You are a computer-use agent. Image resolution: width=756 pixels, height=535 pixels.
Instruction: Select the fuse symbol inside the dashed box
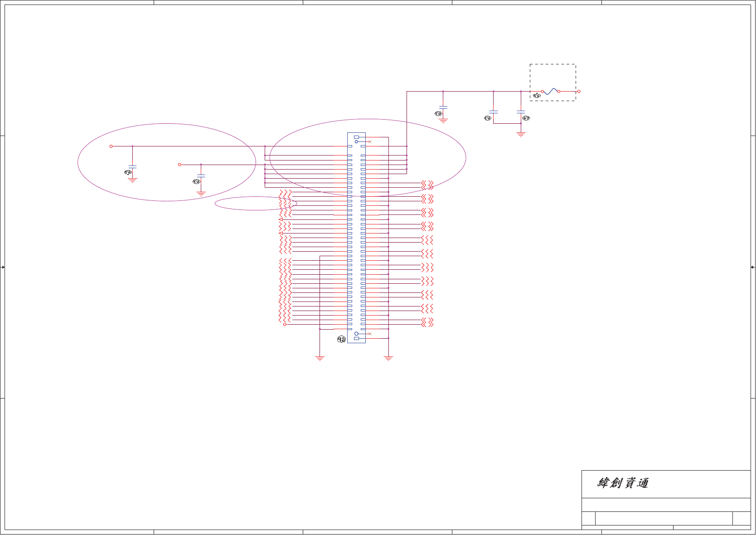coord(550,91)
